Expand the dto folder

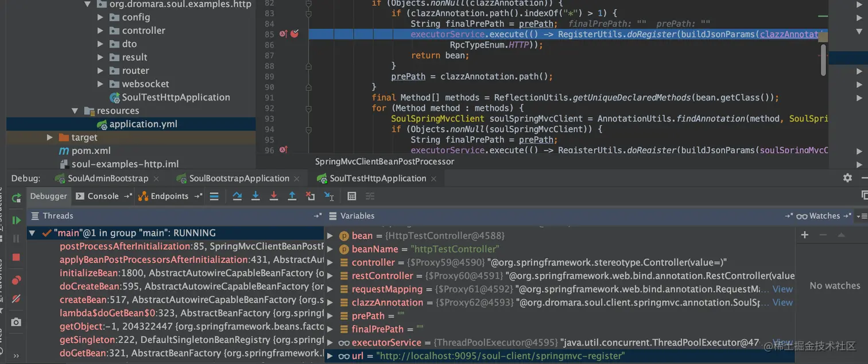[100, 44]
